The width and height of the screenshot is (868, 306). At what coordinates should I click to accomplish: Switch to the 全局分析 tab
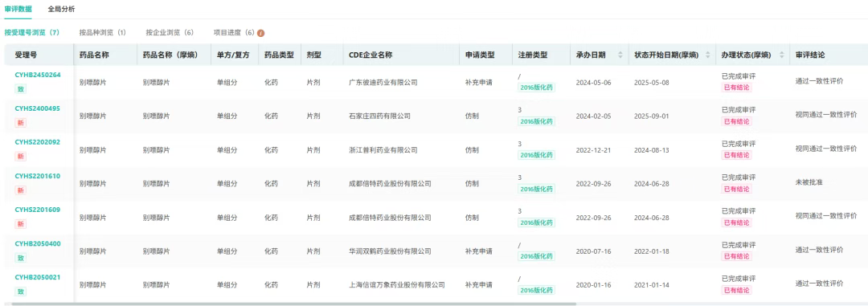(61, 9)
